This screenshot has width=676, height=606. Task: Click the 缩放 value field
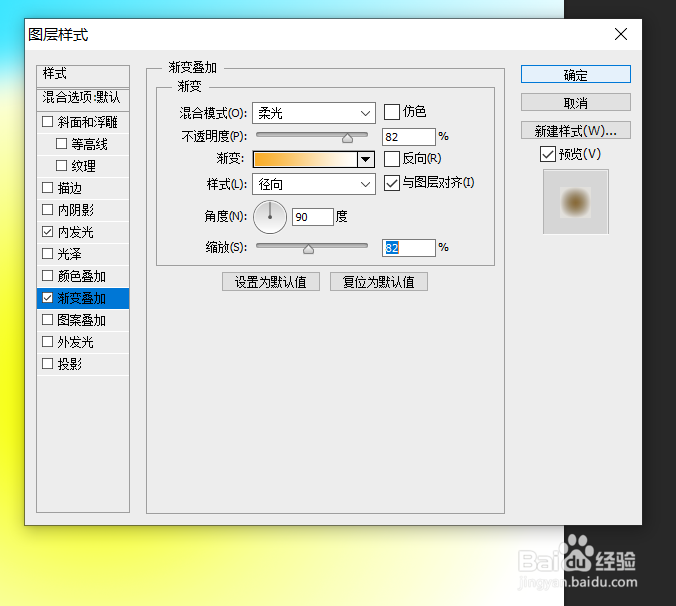pyautogui.click(x=409, y=248)
